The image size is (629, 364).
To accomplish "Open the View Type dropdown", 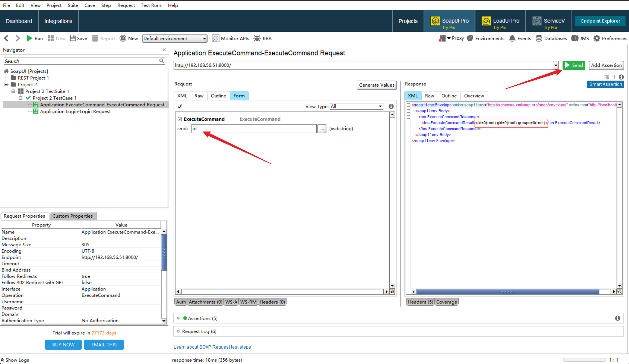I will click(x=356, y=106).
